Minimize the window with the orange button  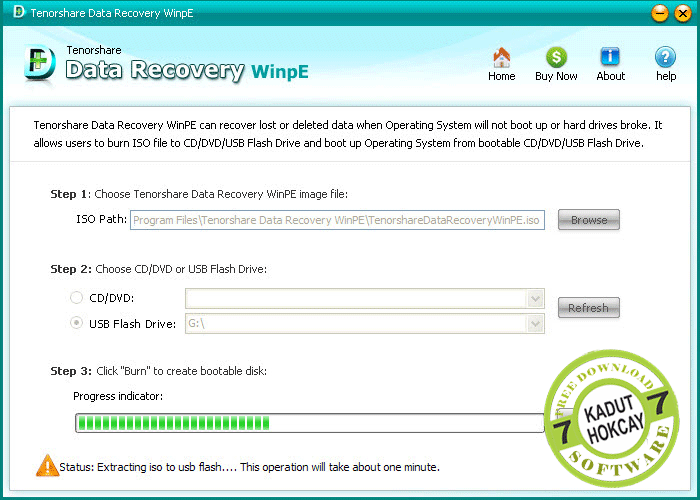[x=659, y=13]
